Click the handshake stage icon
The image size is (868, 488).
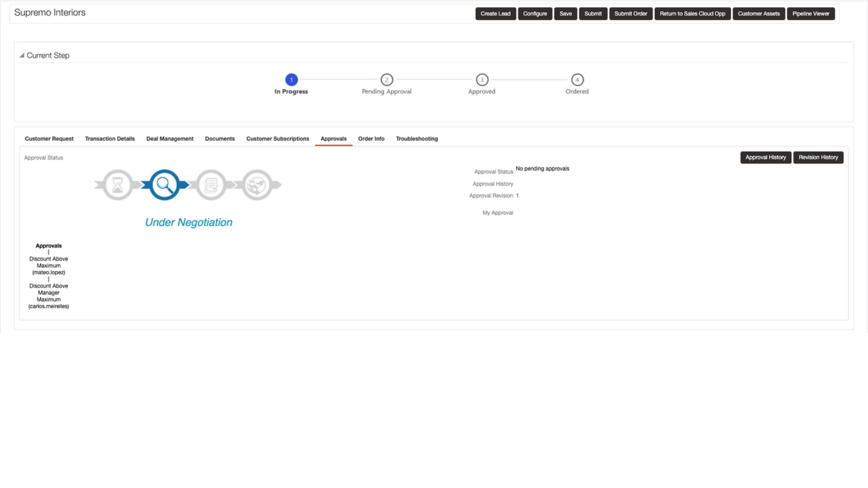[x=257, y=185]
